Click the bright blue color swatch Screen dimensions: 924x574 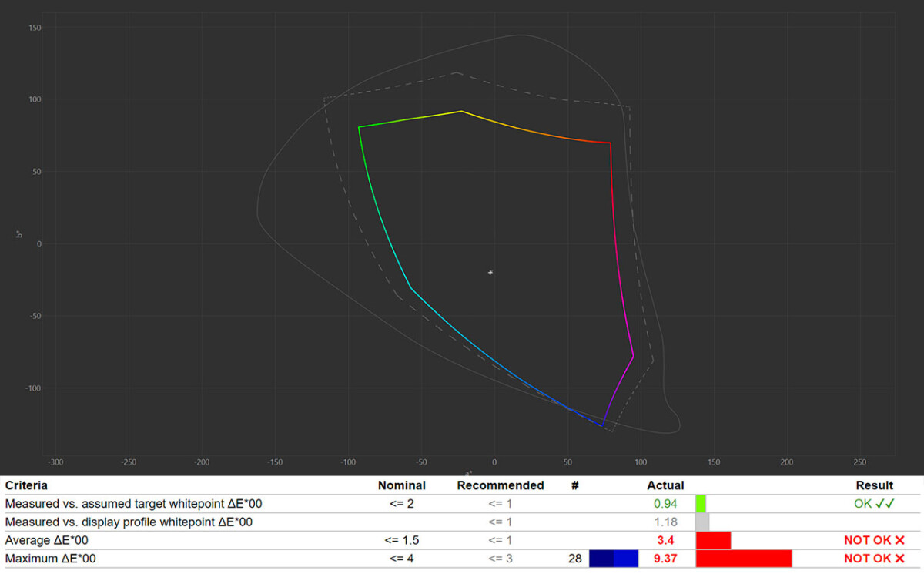tap(626, 559)
